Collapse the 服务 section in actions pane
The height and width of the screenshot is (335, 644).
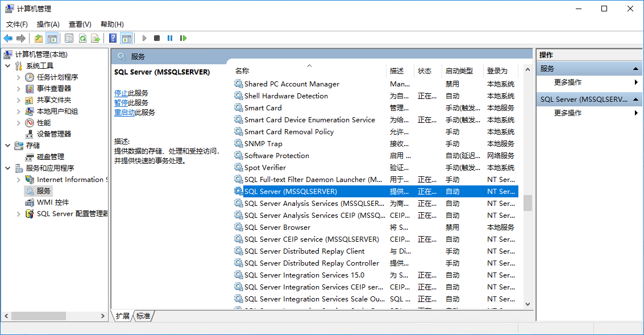click(635, 69)
